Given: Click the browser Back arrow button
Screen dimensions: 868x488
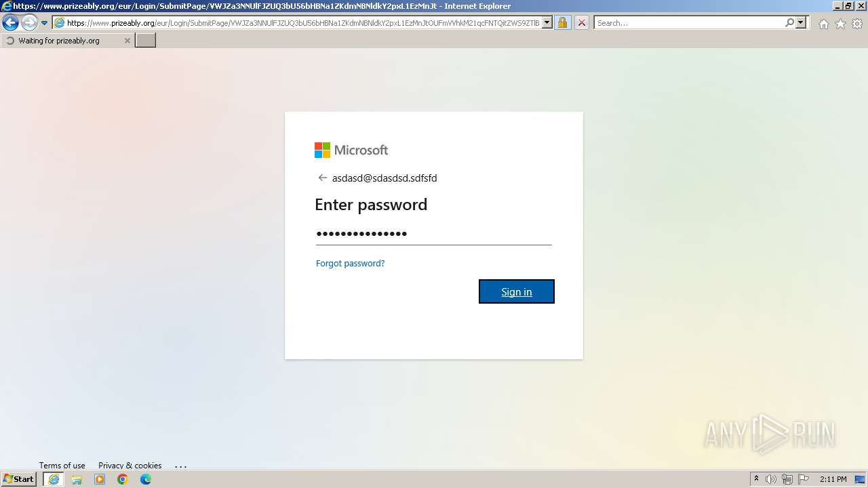Looking at the screenshot, I should (10, 23).
